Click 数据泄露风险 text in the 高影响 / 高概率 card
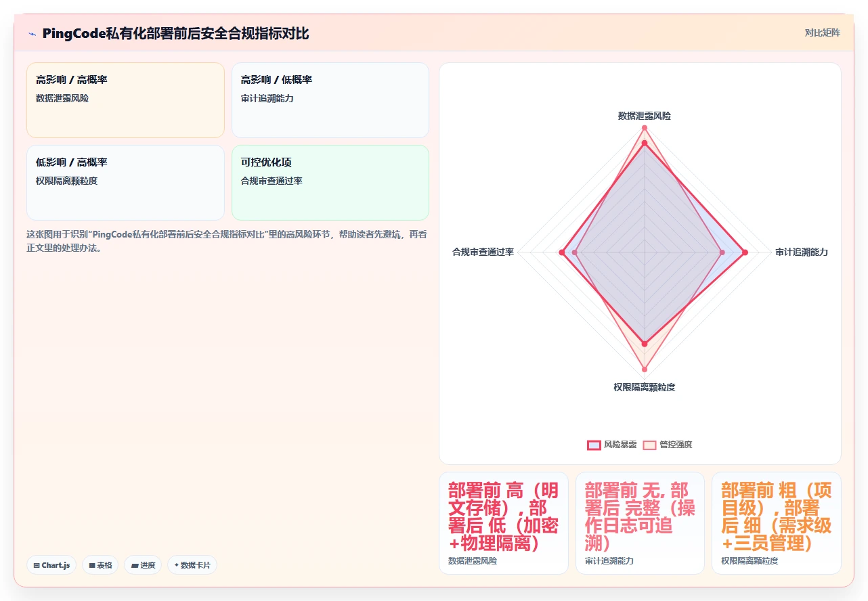The image size is (868, 601). coord(62,98)
